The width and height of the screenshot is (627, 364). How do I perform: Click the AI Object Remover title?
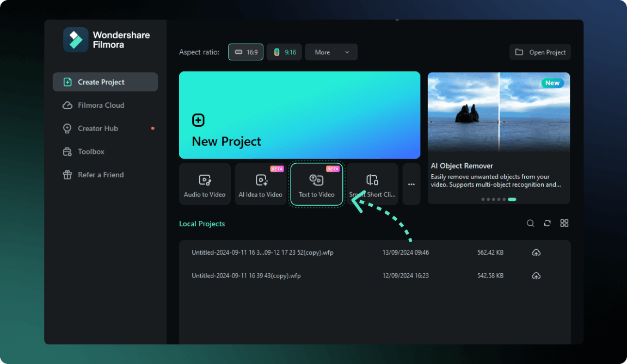click(462, 166)
